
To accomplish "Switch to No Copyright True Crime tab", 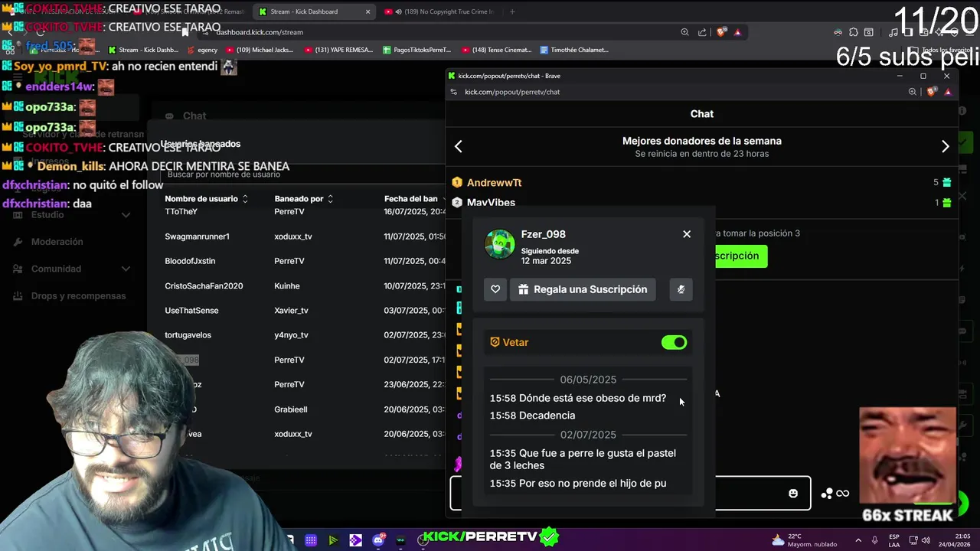I will [x=440, y=11].
